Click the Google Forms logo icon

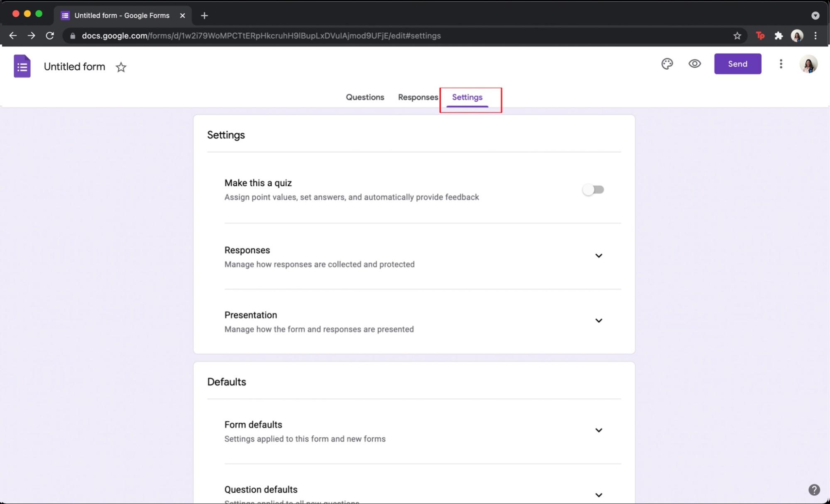(x=22, y=66)
